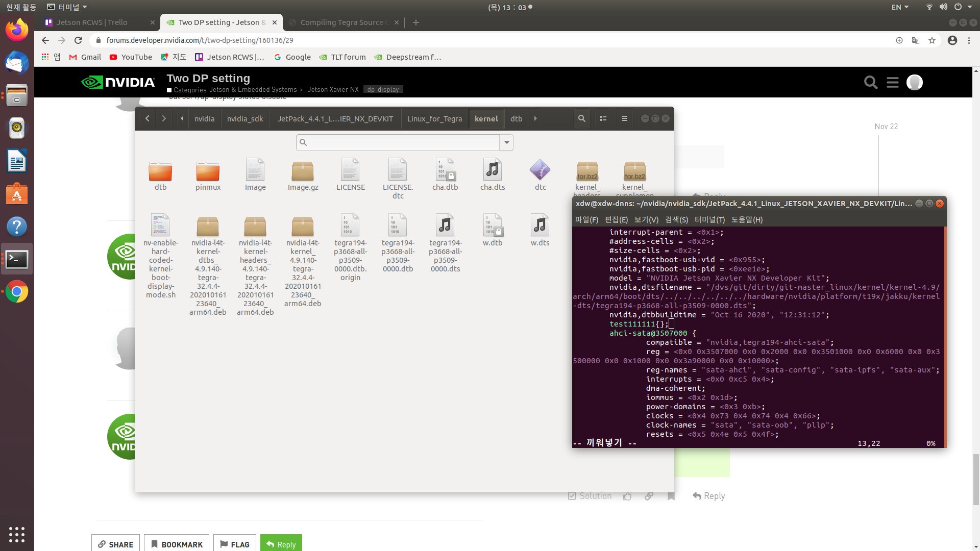Open the EN input language dropdown
The height and width of the screenshot is (551, 980).
[x=900, y=7]
